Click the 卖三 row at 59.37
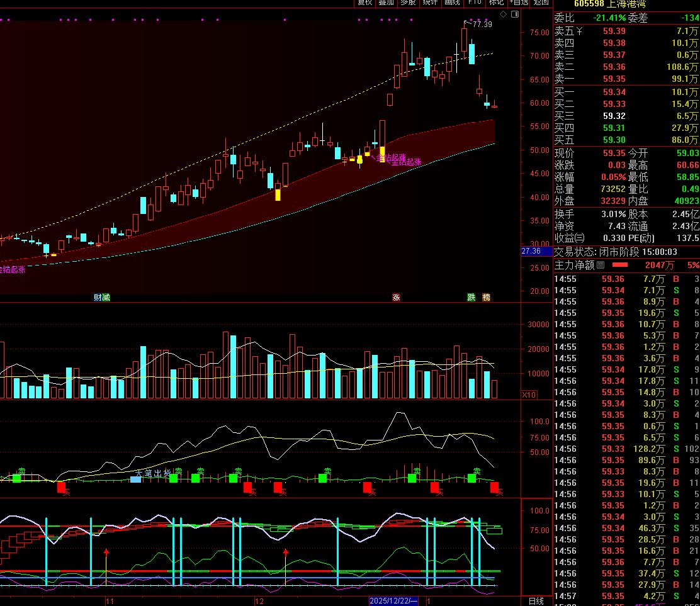This screenshot has width=700, height=606. click(x=626, y=55)
